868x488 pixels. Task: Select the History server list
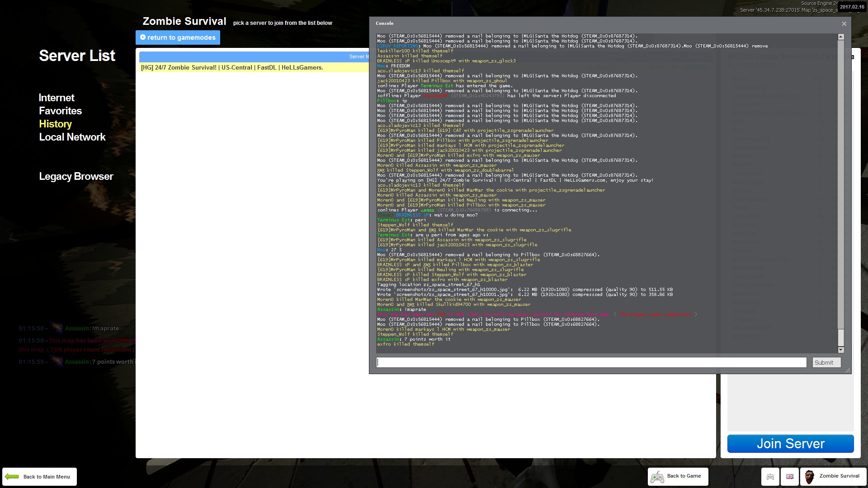click(x=55, y=124)
